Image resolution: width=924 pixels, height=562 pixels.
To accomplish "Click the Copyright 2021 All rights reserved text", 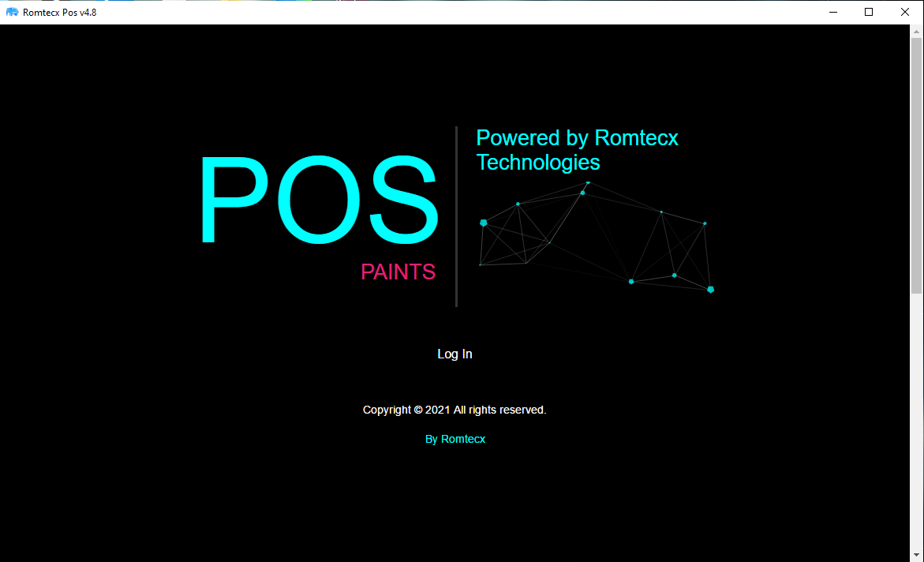I will pyautogui.click(x=455, y=410).
